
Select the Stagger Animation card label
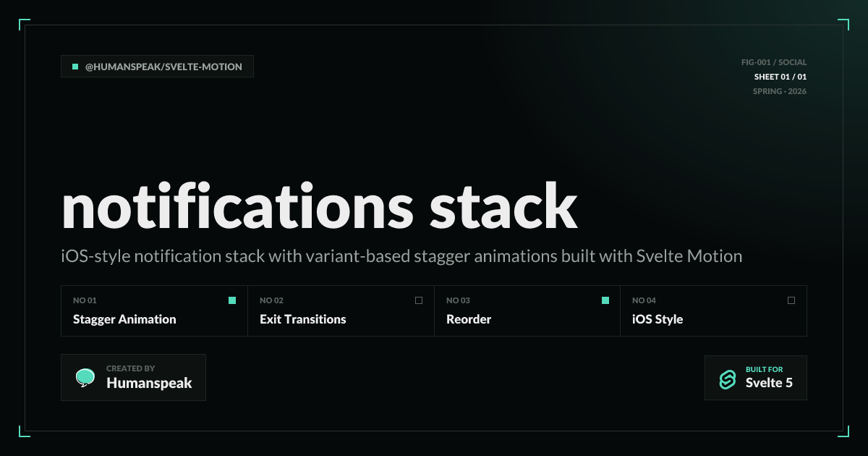point(124,319)
